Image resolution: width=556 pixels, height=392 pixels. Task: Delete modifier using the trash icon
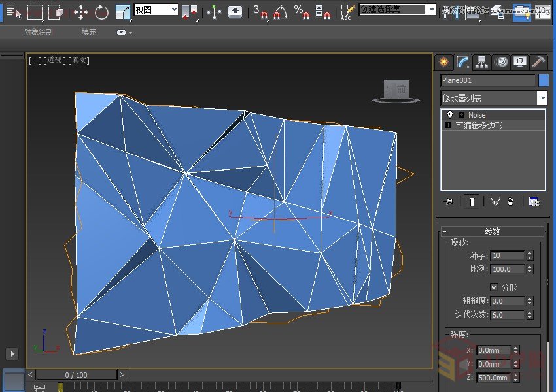pyautogui.click(x=511, y=202)
